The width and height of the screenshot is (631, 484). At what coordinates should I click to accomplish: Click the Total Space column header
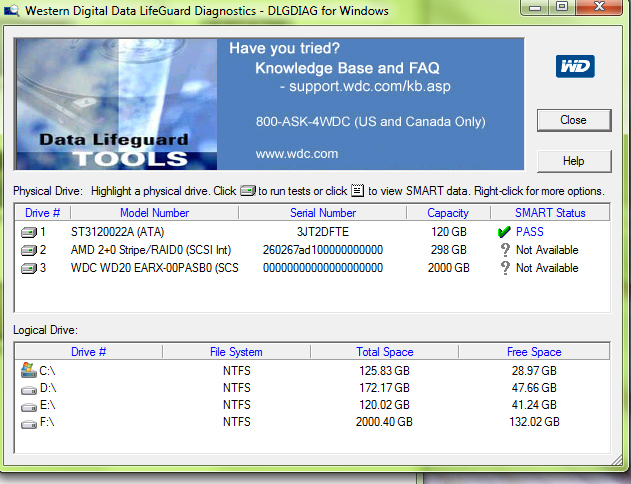click(x=384, y=352)
